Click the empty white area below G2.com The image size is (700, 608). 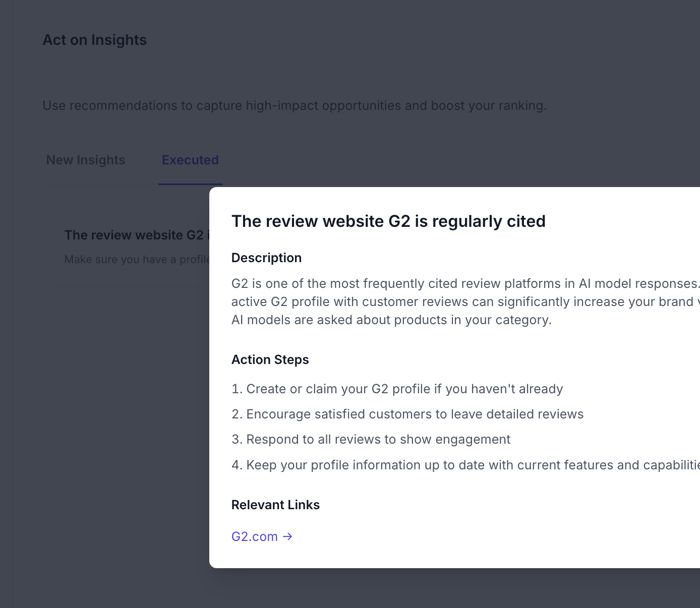[454, 555]
